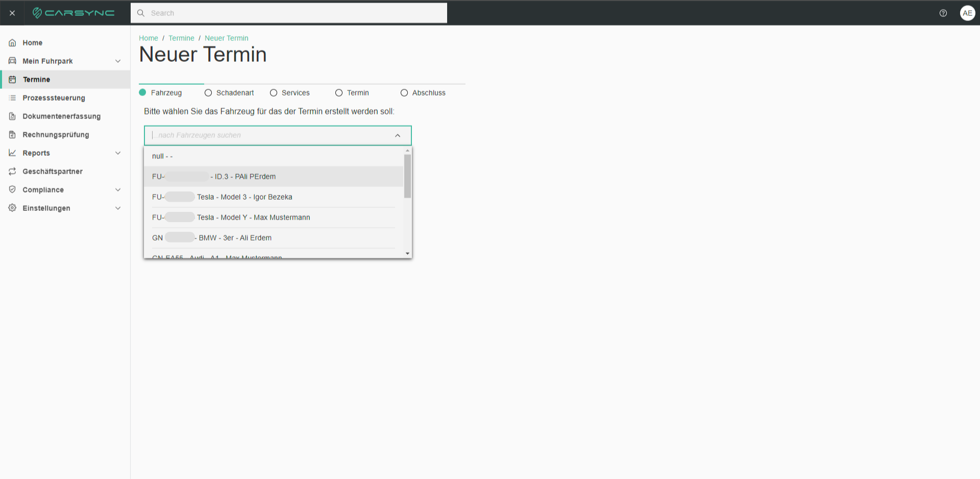The height and width of the screenshot is (479, 980).
Task: Select the Services step radio button
Action: tap(274, 93)
